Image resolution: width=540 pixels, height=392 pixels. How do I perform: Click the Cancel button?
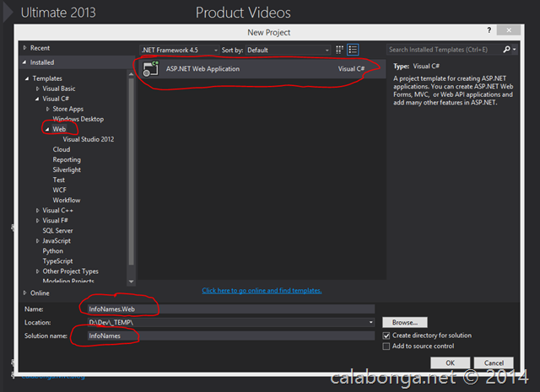[x=494, y=362]
